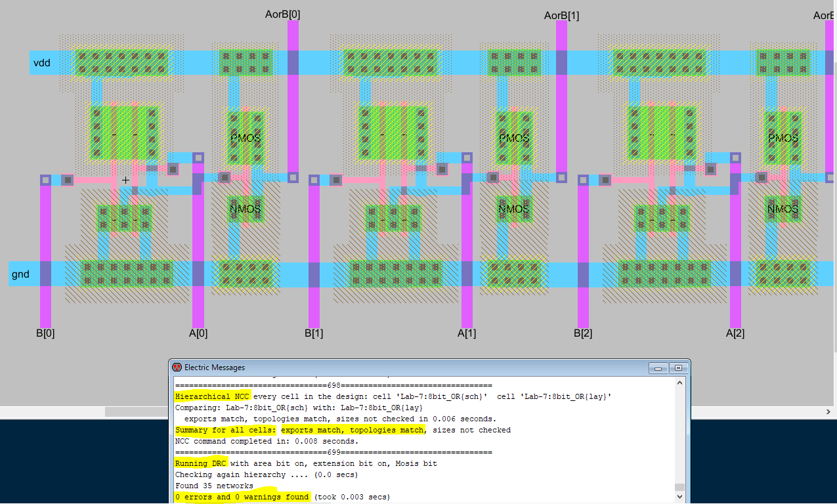Click the AorB[0] output export label
The height and width of the screenshot is (504, 837).
point(282,14)
